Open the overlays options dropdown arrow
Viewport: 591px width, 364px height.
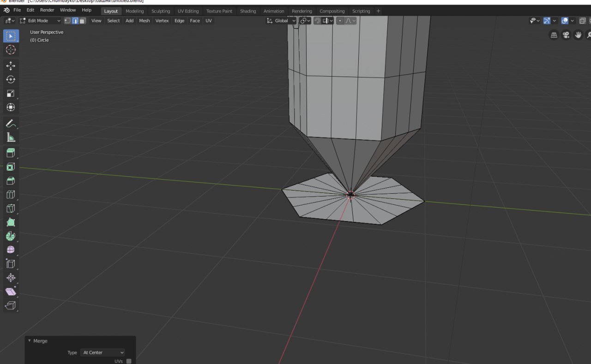(x=573, y=21)
